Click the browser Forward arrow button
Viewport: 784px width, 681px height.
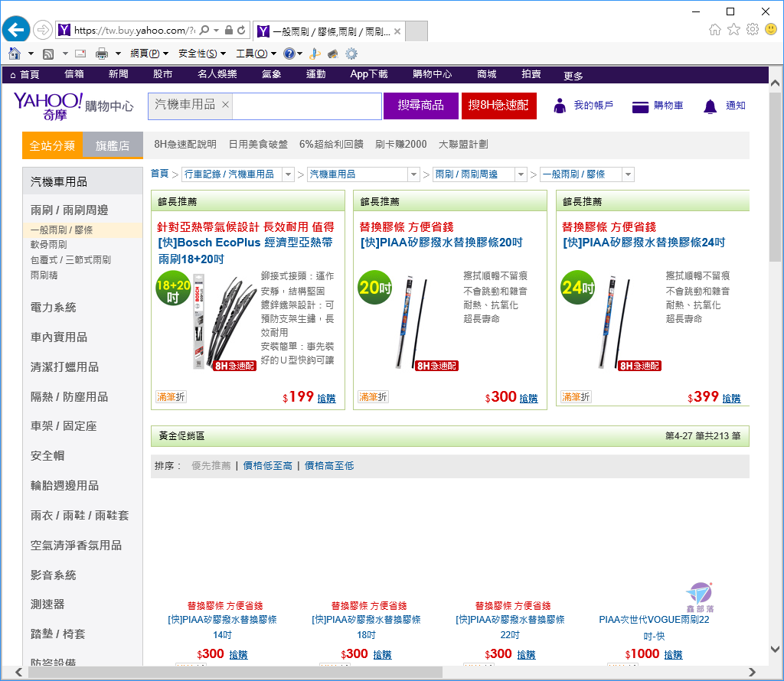click(x=43, y=30)
